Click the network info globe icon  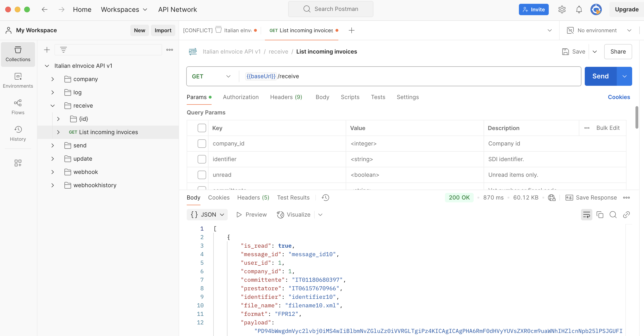[552, 197]
